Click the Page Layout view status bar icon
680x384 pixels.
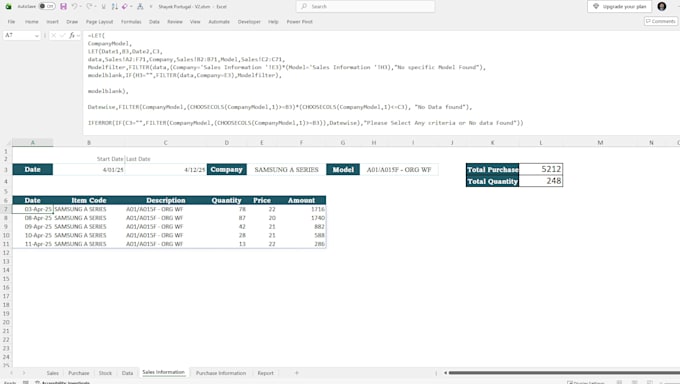[634, 382]
